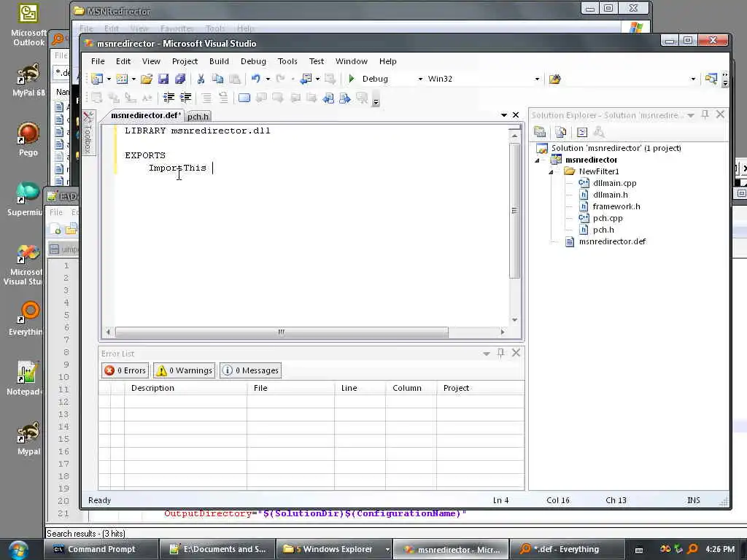Open the Build menu

[219, 61]
